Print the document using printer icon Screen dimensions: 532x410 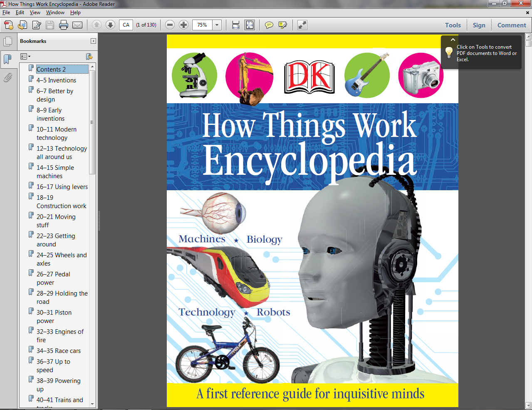64,25
